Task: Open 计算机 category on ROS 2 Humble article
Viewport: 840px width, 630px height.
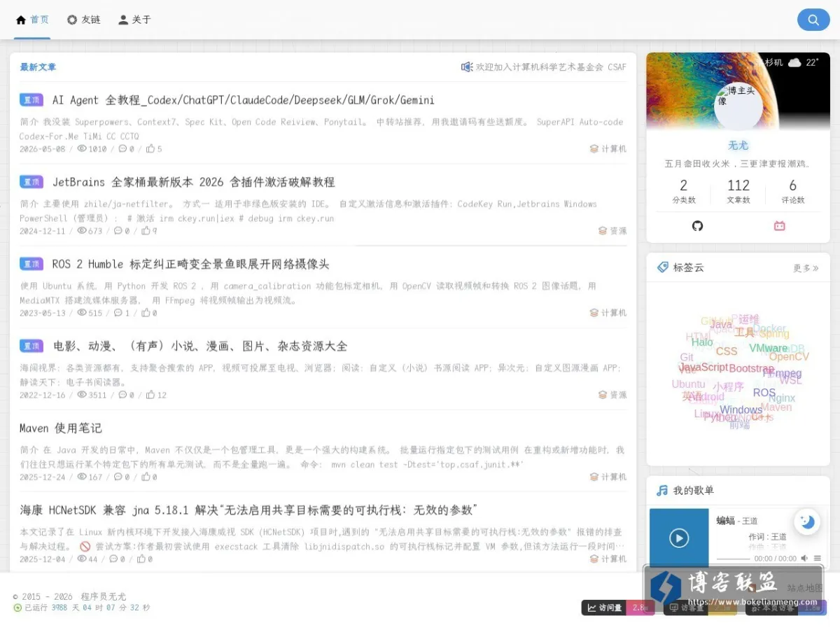Action: (x=608, y=312)
